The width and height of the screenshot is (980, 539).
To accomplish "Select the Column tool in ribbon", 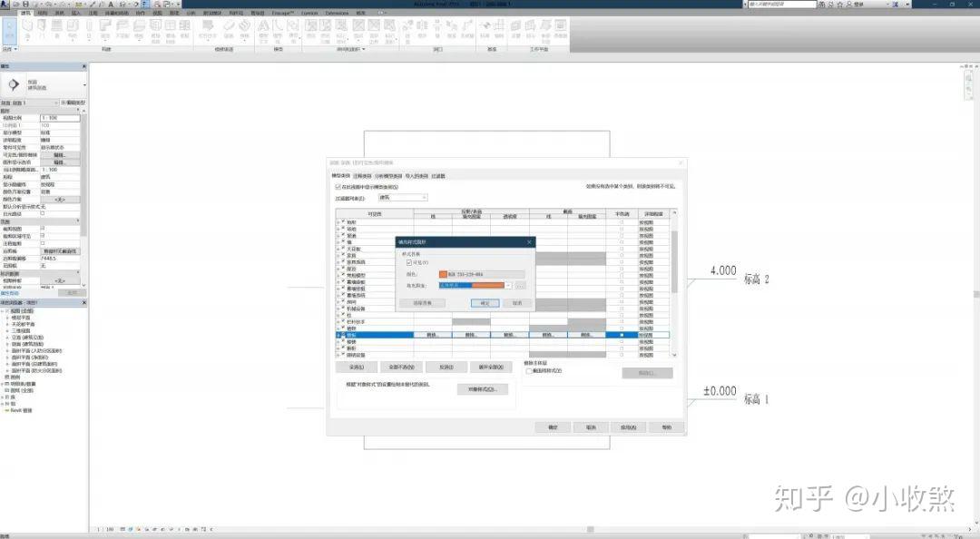I will (x=89, y=29).
